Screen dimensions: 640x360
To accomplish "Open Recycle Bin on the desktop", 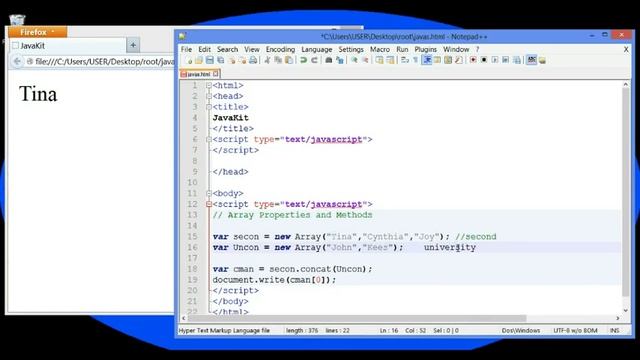I will click(17, 20).
